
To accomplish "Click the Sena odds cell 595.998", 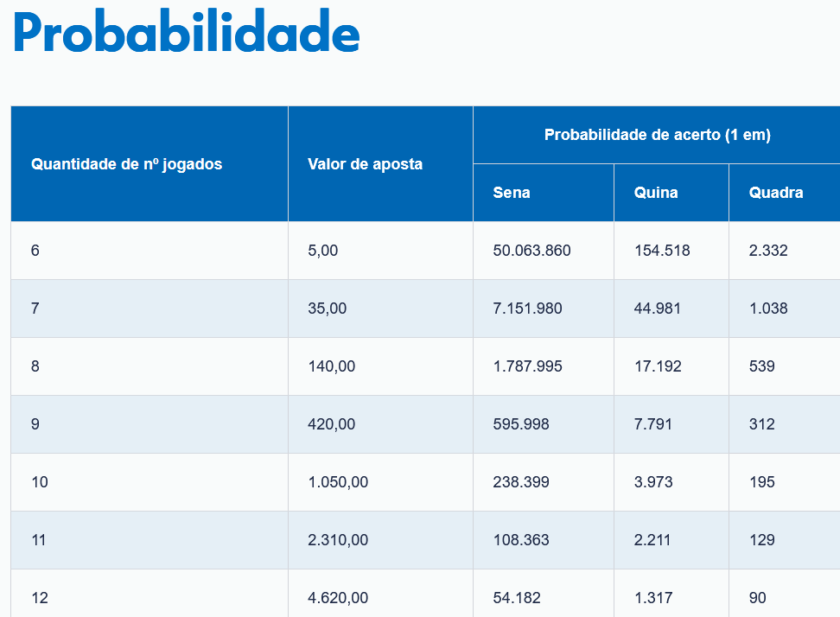I will [521, 424].
